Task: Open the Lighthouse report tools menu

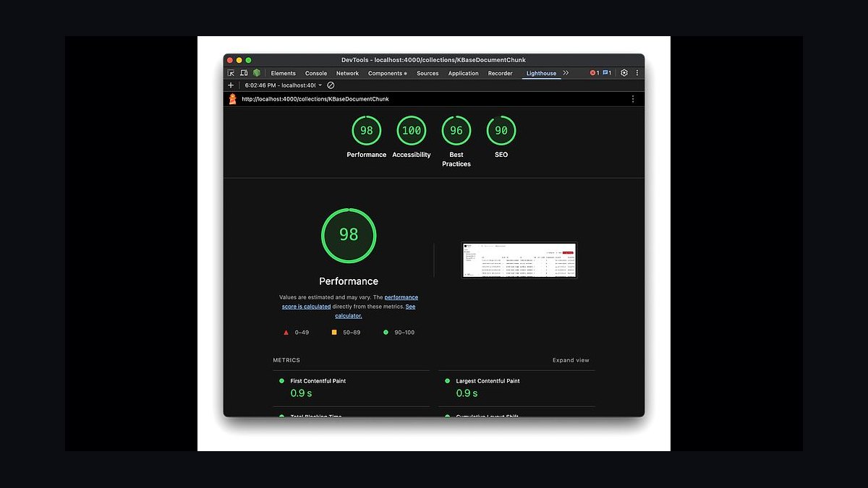Action: point(633,99)
